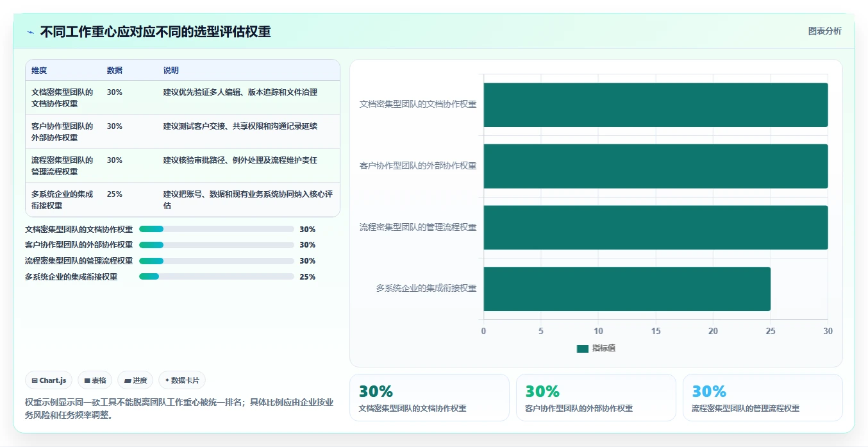Click x-axis tick label 25
Image resolution: width=868 pixels, height=447 pixels.
point(771,331)
